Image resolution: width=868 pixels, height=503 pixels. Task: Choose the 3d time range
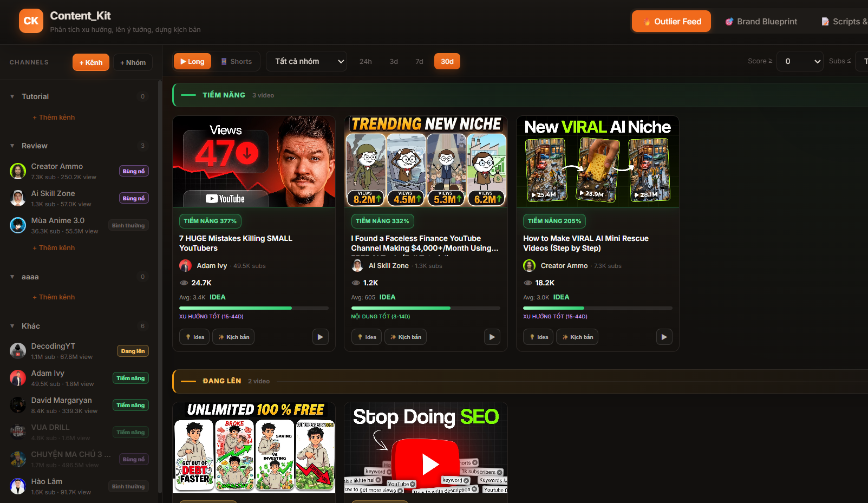tap(394, 62)
